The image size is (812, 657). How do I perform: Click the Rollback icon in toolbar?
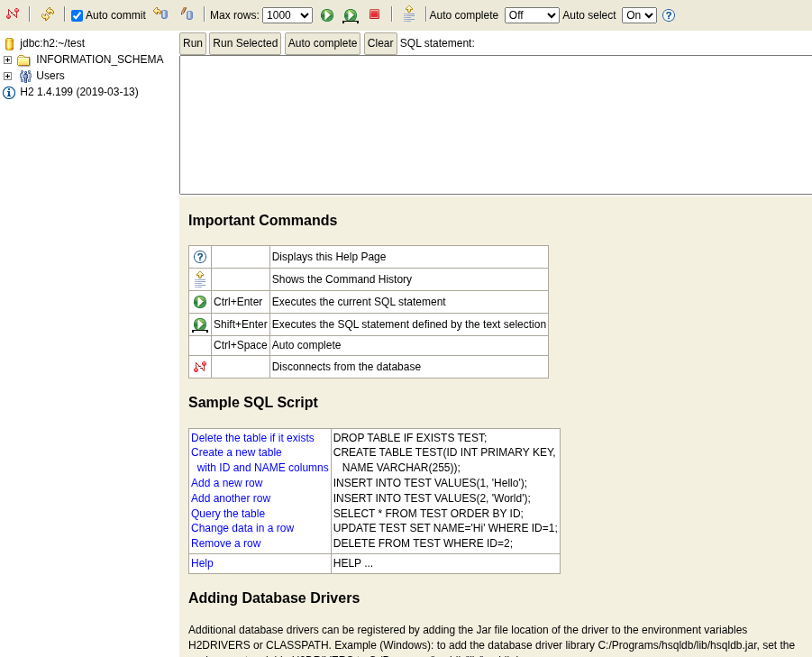click(x=160, y=14)
